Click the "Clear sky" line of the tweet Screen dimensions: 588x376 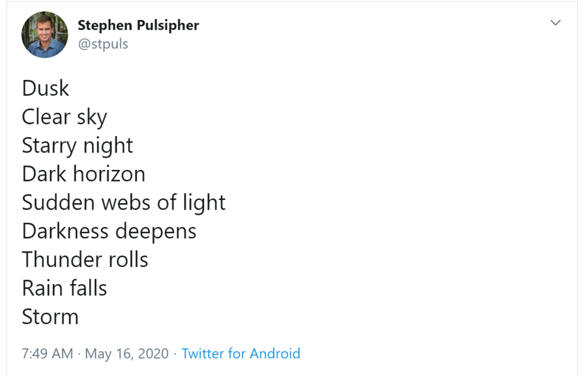pos(64,117)
